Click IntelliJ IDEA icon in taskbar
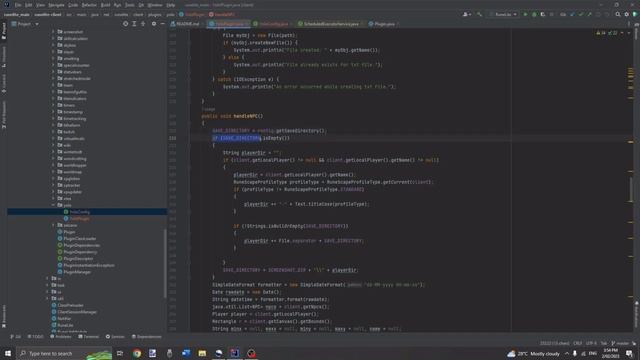Screen dimensions: 640x360 click(235, 353)
